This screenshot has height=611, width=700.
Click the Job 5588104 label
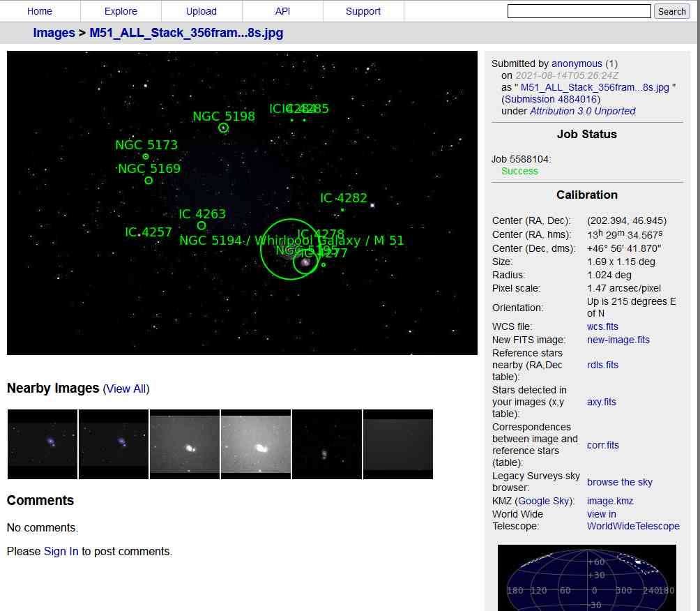pyautogui.click(x=521, y=160)
